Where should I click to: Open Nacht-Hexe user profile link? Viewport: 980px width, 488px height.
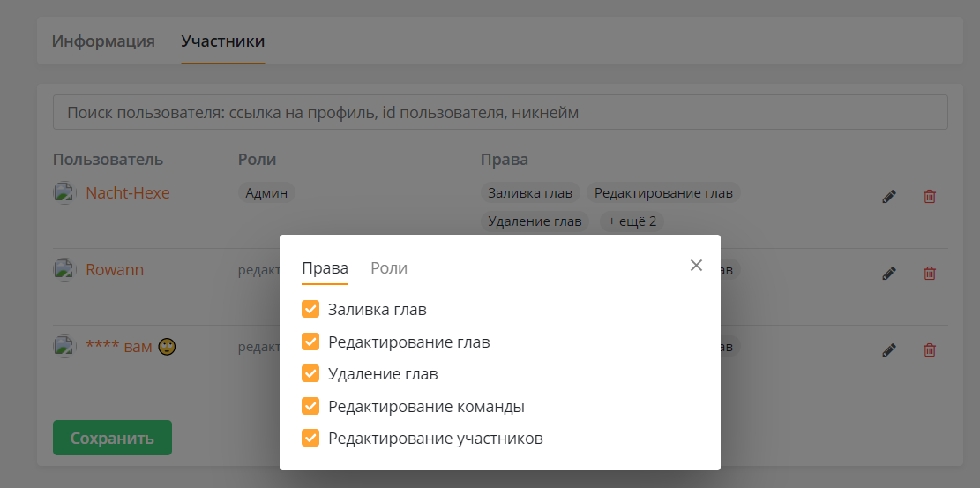point(128,193)
